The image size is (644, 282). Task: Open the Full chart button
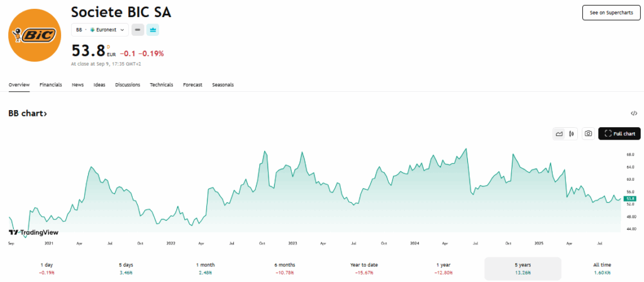619,133
